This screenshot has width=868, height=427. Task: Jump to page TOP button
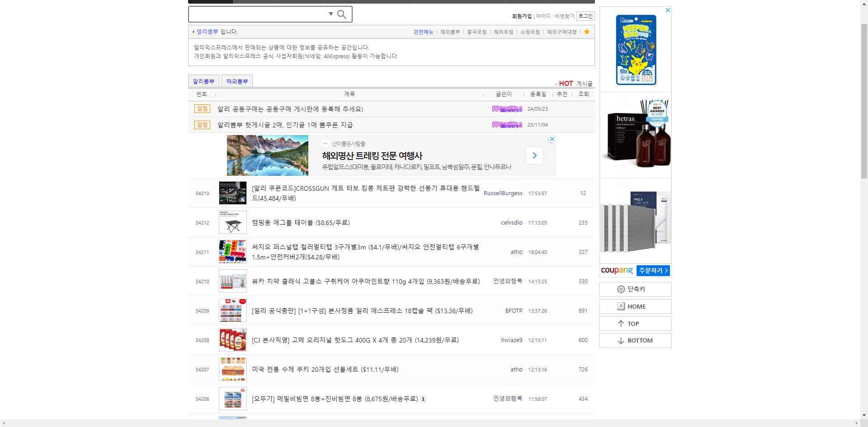click(x=635, y=324)
